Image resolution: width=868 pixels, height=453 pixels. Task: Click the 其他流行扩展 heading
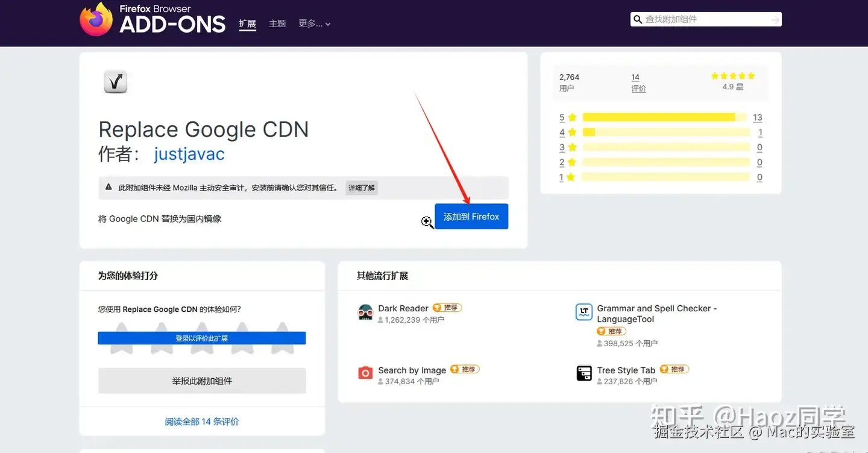[x=382, y=276]
